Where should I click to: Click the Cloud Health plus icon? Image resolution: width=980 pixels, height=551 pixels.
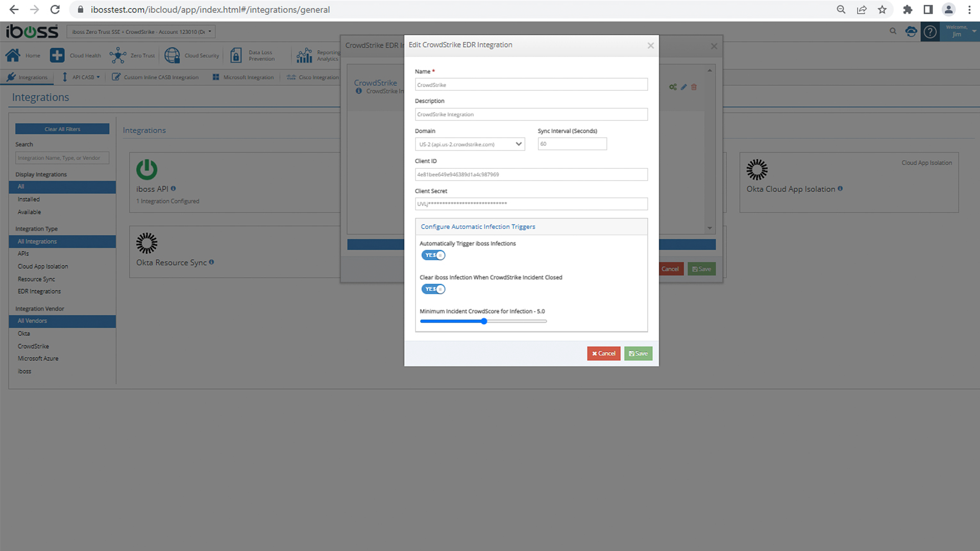[x=57, y=55]
